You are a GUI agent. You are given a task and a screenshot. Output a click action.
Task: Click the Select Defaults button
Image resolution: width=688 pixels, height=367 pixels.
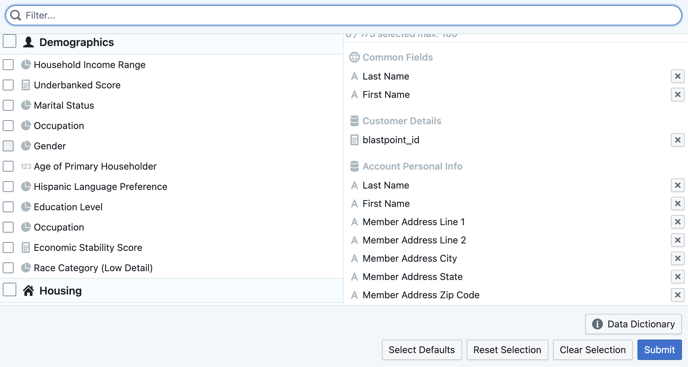pyautogui.click(x=422, y=350)
